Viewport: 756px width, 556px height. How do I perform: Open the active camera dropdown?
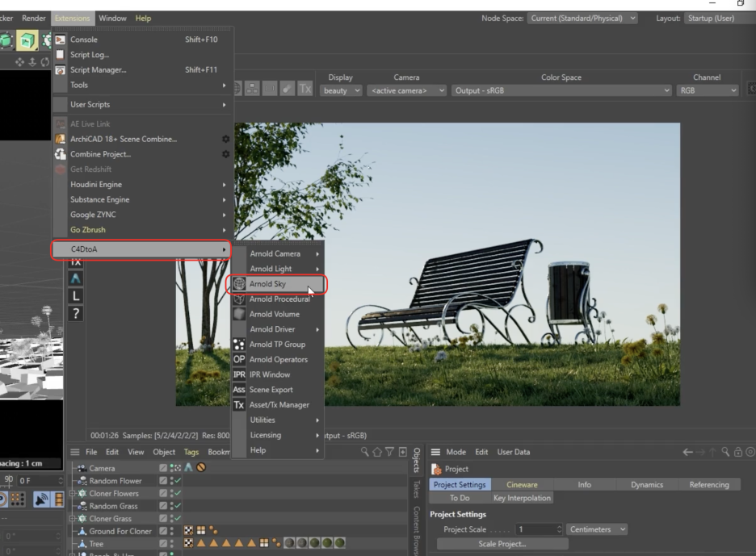(406, 90)
